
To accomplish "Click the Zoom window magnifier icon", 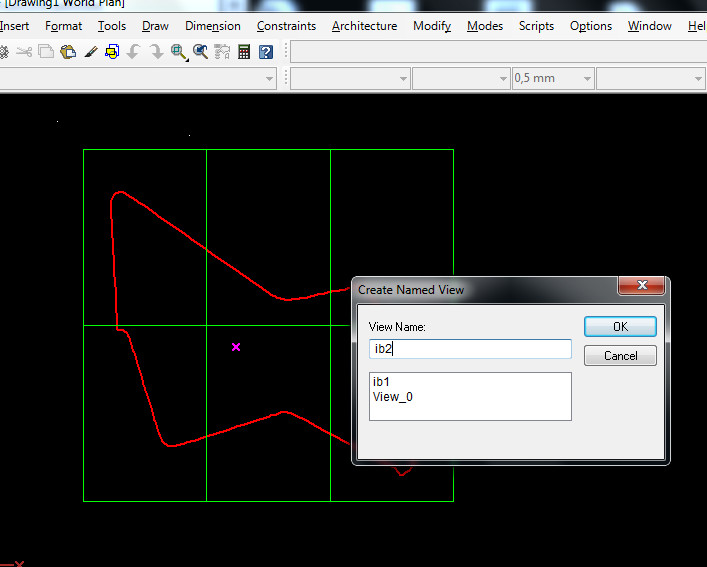I will coord(179,52).
